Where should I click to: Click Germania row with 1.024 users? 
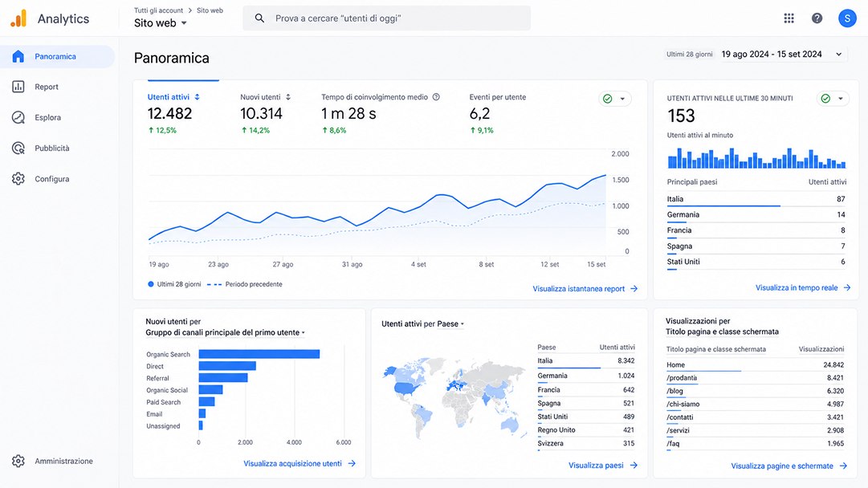point(585,376)
